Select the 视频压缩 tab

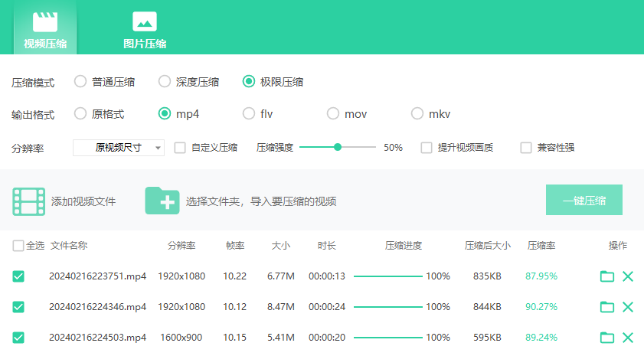point(45,29)
